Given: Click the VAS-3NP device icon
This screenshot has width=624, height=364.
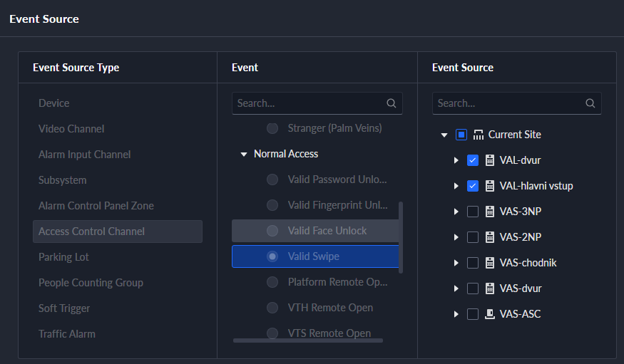Looking at the screenshot, I should (x=490, y=212).
